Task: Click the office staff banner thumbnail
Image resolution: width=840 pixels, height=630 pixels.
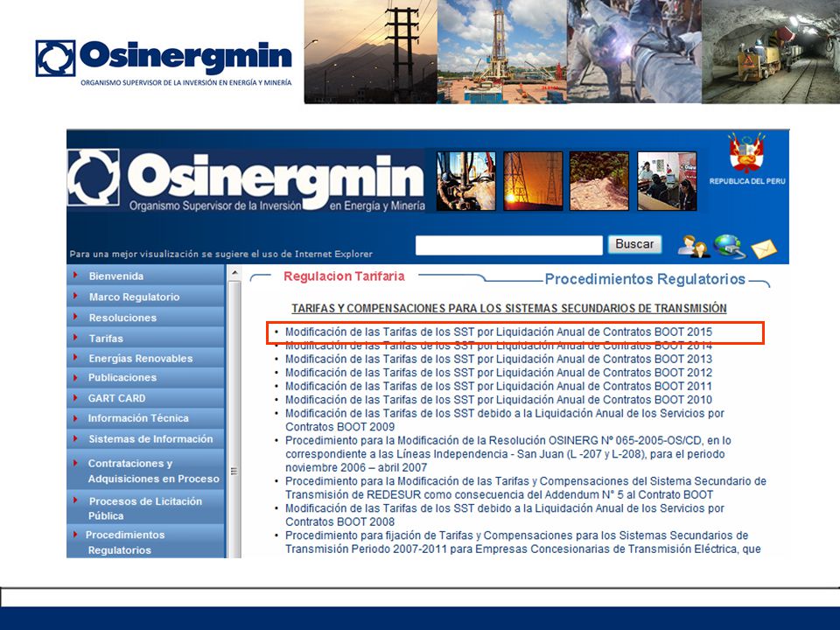Action: [x=667, y=181]
